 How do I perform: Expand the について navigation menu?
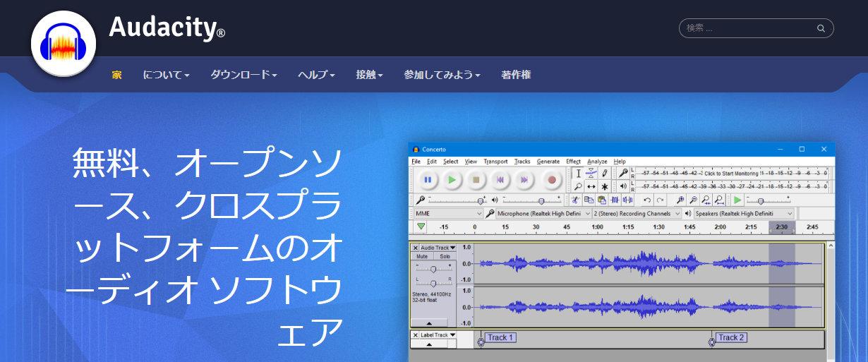click(166, 74)
